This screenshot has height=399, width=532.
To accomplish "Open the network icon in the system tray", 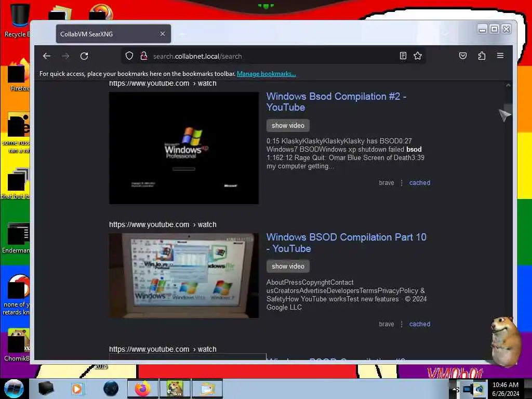I will coord(468,389).
